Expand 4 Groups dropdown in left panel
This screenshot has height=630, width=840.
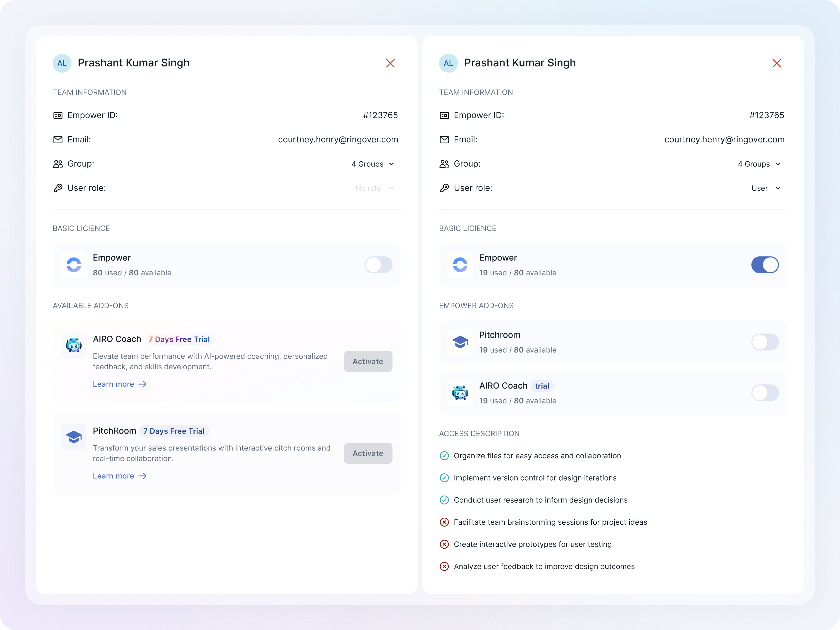tap(373, 164)
